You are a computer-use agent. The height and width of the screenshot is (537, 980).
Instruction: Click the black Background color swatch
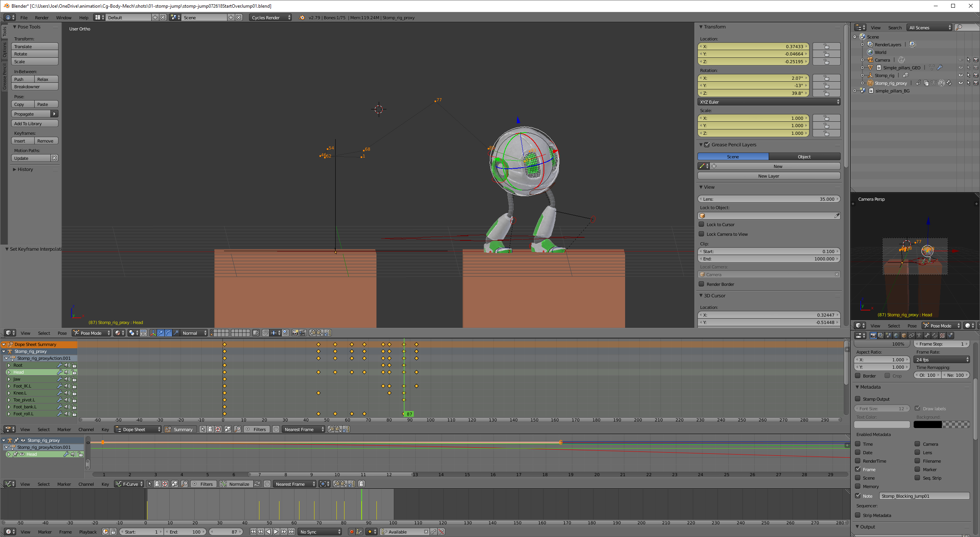click(x=927, y=425)
